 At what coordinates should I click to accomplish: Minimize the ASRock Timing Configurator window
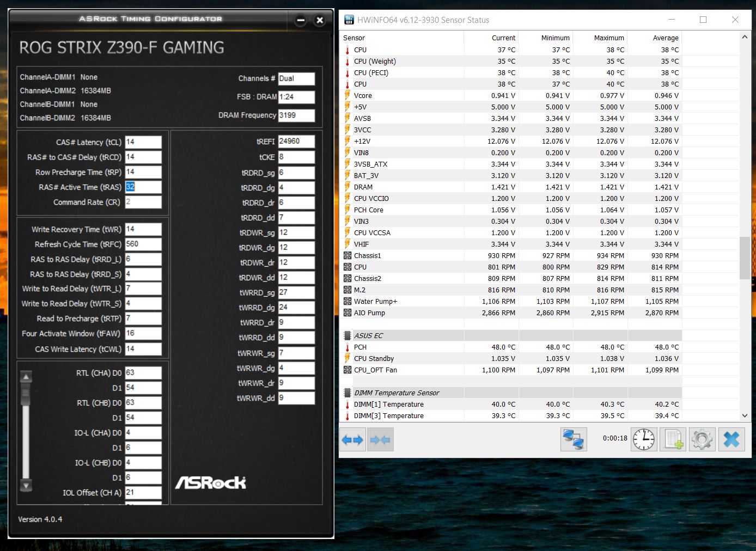(301, 21)
